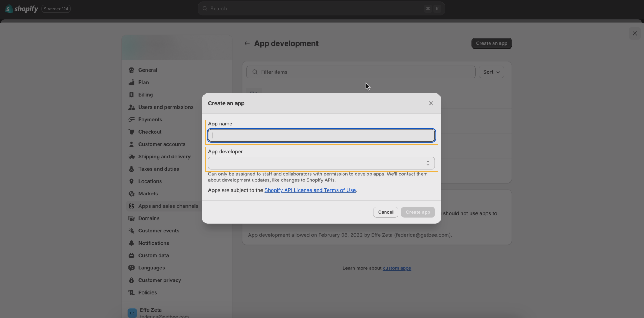Image resolution: width=644 pixels, height=318 pixels.
Task: Open Users and permissions settings
Action: click(166, 107)
